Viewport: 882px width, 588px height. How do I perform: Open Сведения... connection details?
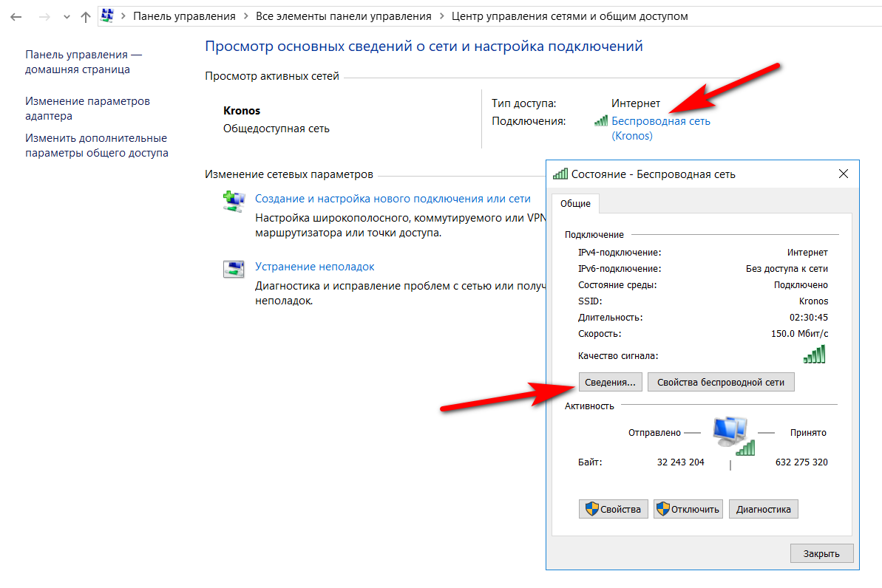[610, 382]
